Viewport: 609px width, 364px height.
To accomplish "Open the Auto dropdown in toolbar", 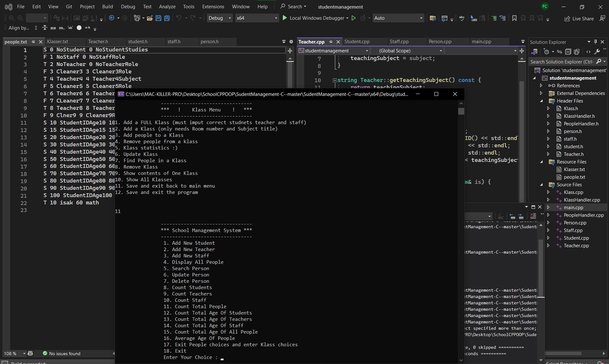I will (x=398, y=18).
